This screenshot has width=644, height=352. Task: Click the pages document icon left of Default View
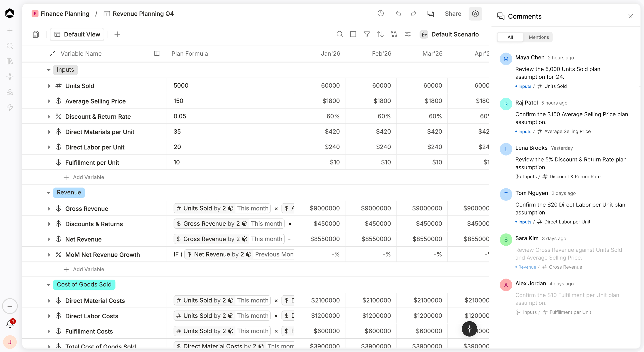(36, 34)
